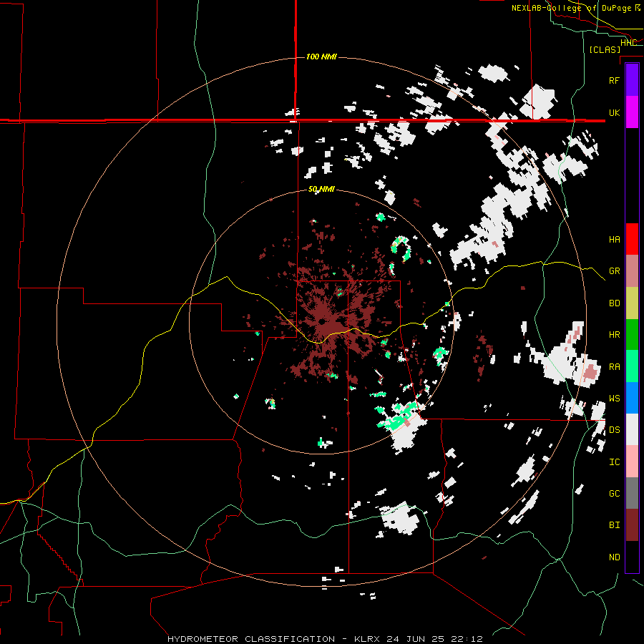Click the red HA color swatch
This screenshot has height=644, width=644.
coord(632,239)
